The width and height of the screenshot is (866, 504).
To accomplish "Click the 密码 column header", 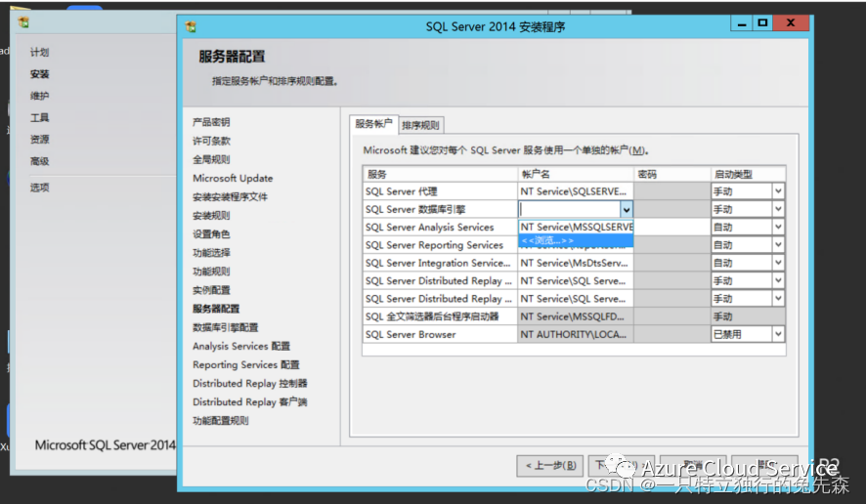I will pos(672,174).
